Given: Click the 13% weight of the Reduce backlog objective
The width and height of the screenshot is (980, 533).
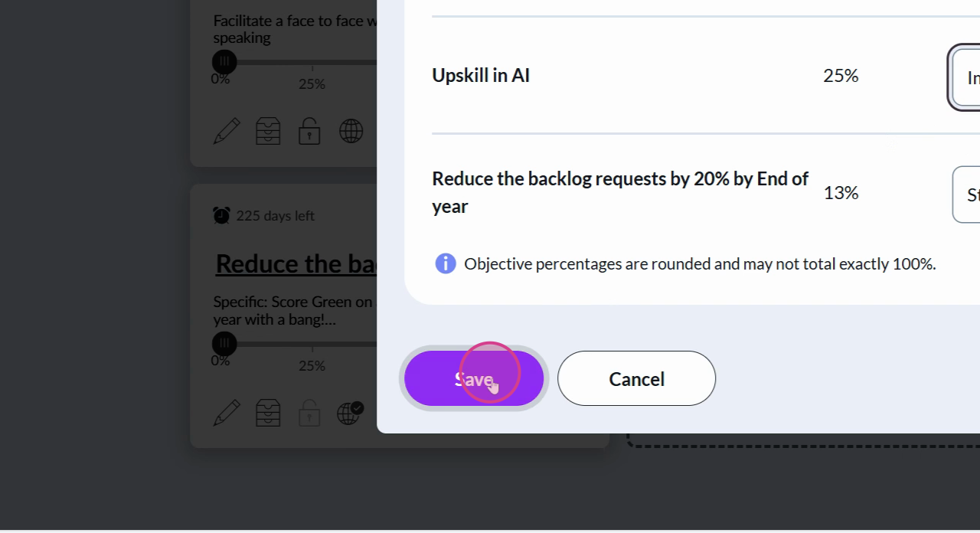Looking at the screenshot, I should point(841,193).
